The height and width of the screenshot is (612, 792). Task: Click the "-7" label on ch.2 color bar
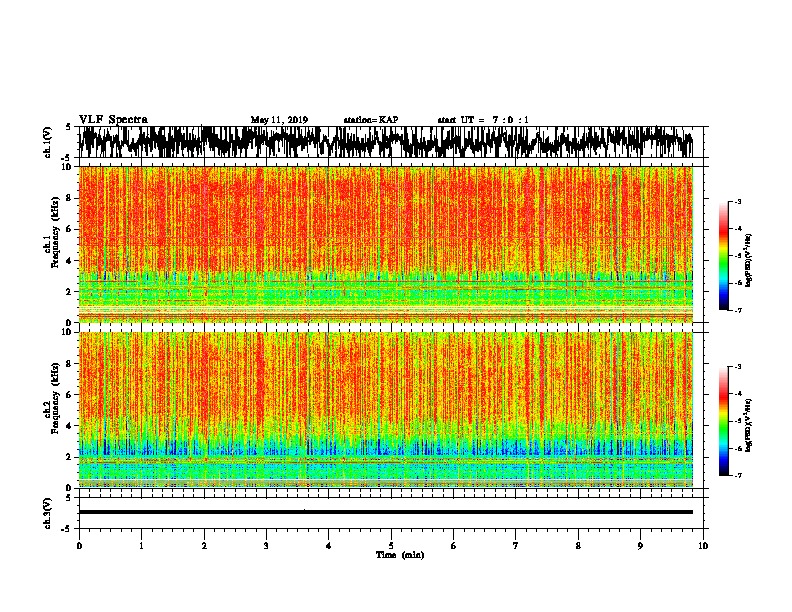point(737,475)
